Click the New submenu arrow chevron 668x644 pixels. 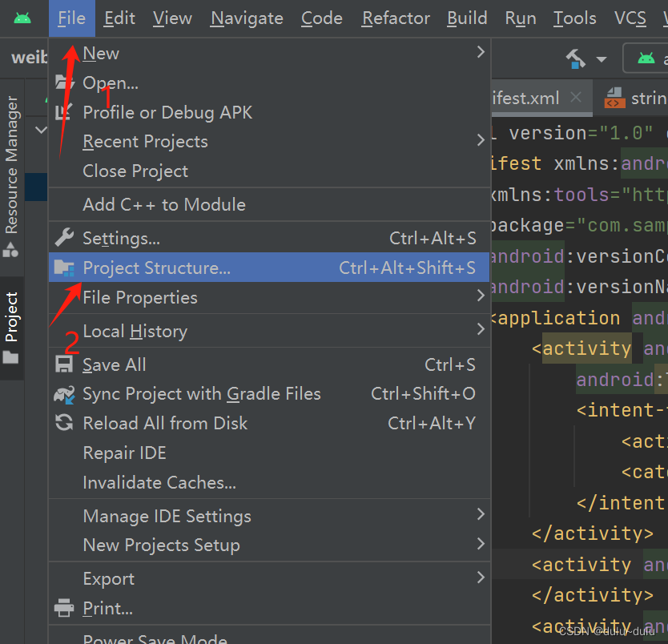point(481,52)
